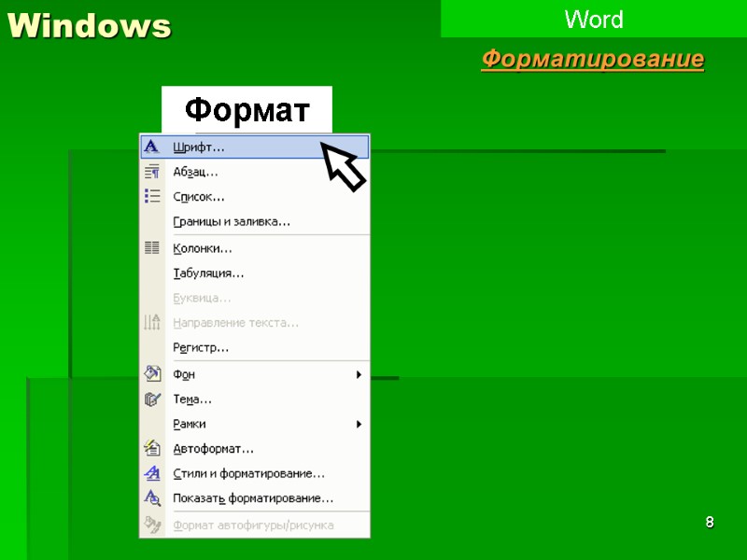Click Формат автофигуры/рисунка entry
The height and width of the screenshot is (560, 747).
pyautogui.click(x=254, y=525)
